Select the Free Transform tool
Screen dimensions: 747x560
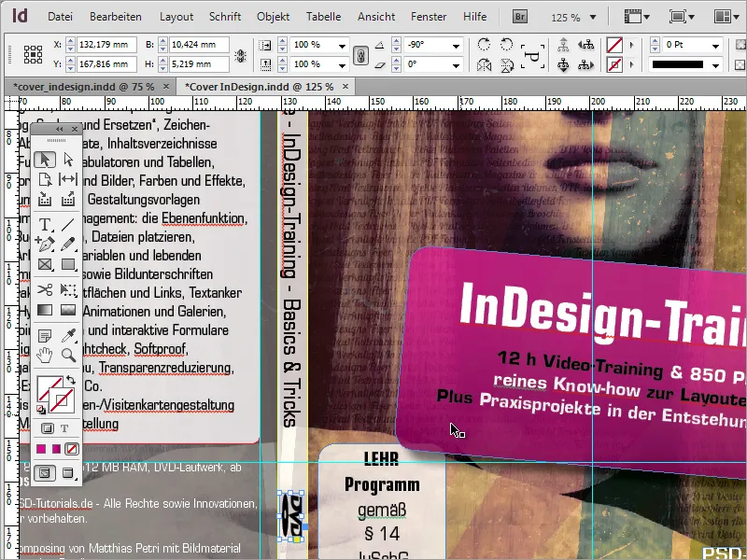pyautogui.click(x=68, y=289)
